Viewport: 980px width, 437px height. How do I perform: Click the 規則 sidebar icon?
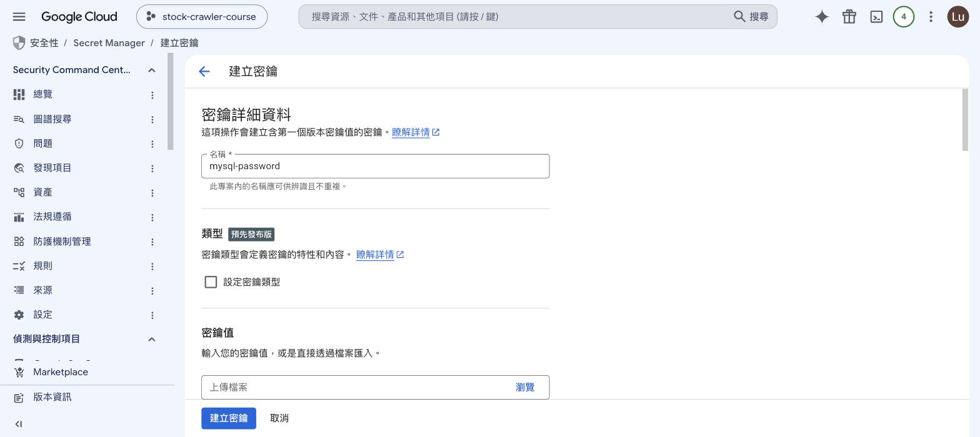[x=19, y=266]
